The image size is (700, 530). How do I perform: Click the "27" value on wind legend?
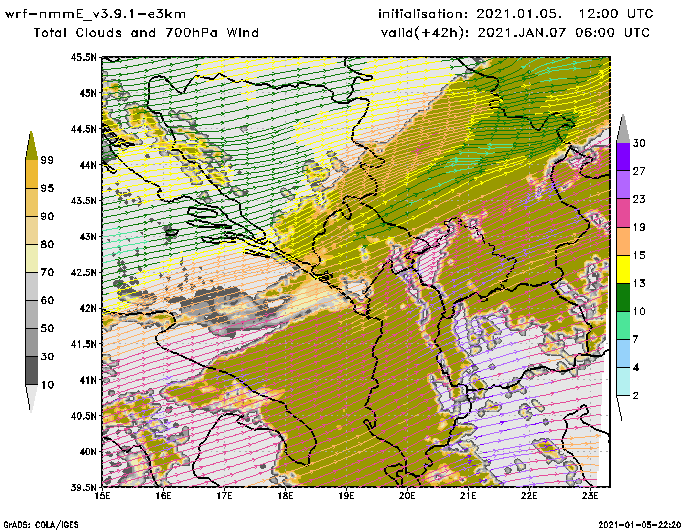639,171
